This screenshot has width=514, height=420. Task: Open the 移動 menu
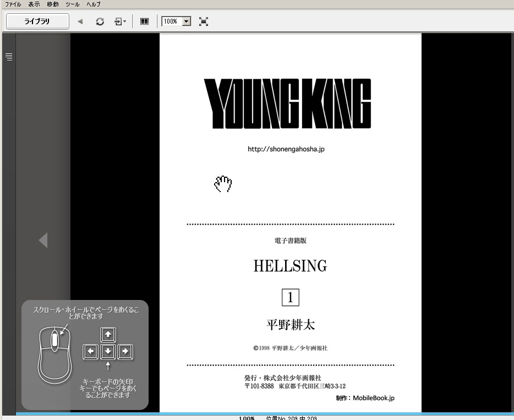[x=53, y=4]
